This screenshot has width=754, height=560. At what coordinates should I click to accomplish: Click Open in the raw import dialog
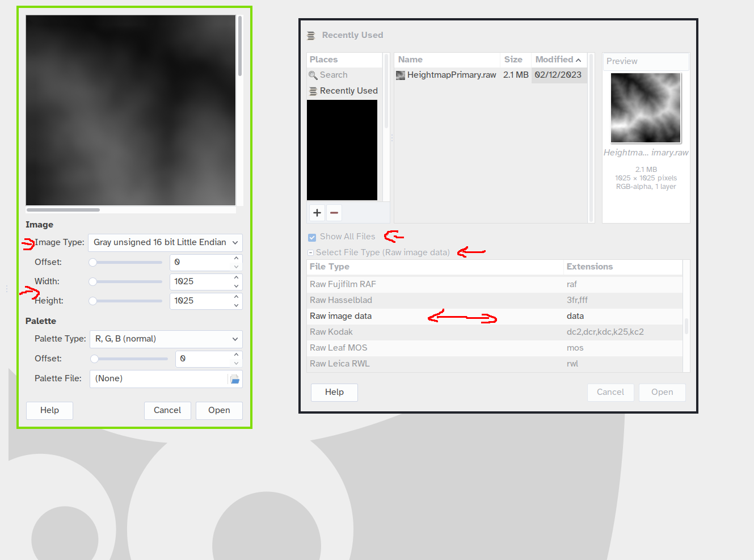tap(219, 410)
